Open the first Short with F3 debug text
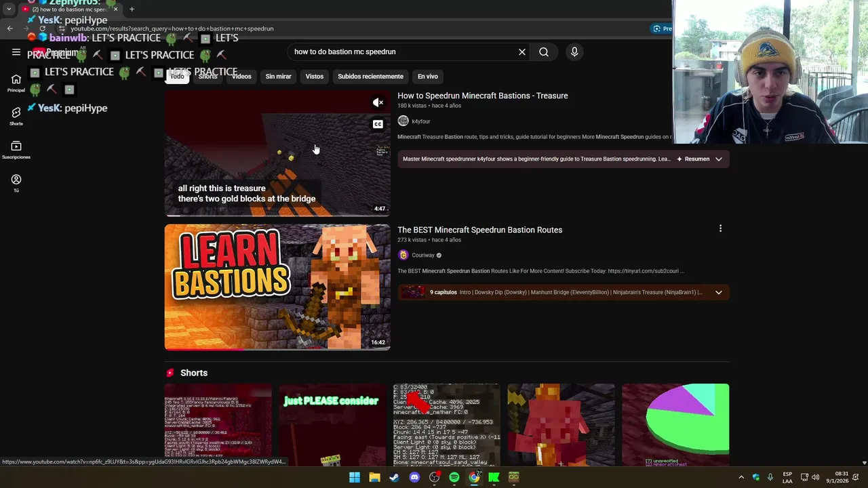The width and height of the screenshot is (868, 488). pyautogui.click(x=218, y=425)
